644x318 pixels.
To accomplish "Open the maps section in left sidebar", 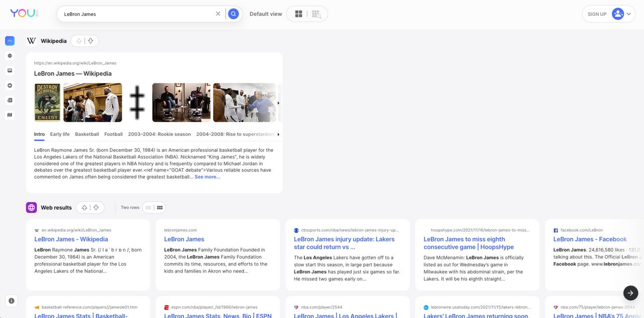I will 10,115.
